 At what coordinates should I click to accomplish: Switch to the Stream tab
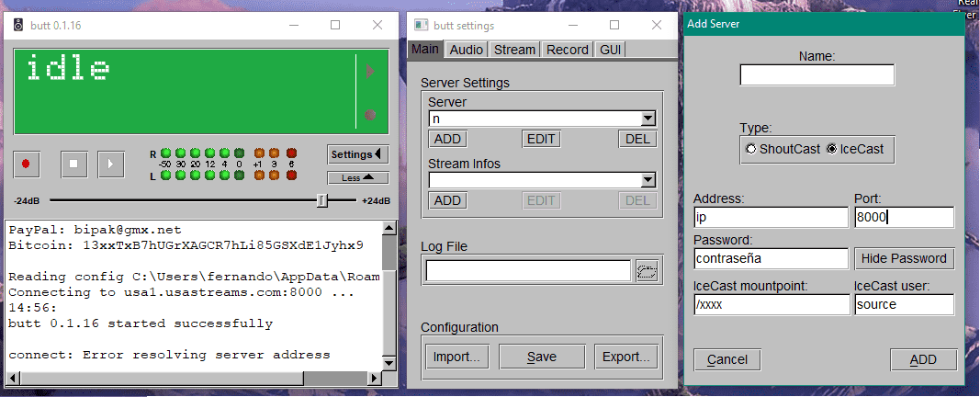click(x=514, y=50)
